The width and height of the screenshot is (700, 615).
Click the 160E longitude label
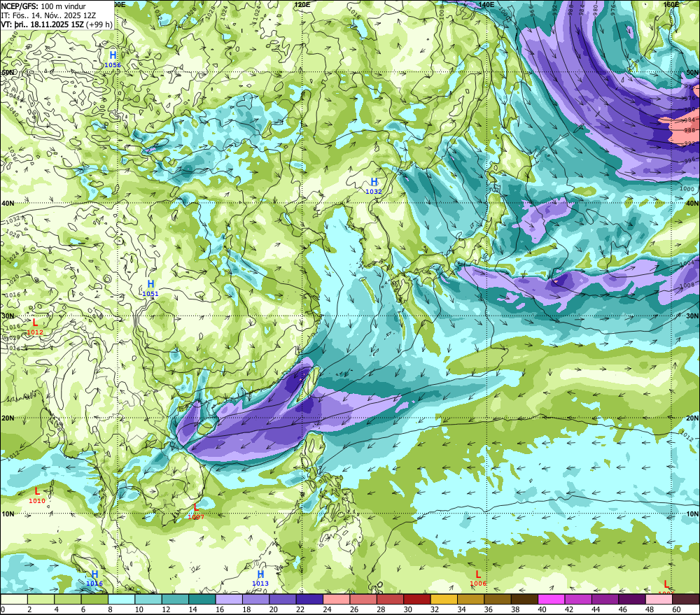tap(671, 4)
